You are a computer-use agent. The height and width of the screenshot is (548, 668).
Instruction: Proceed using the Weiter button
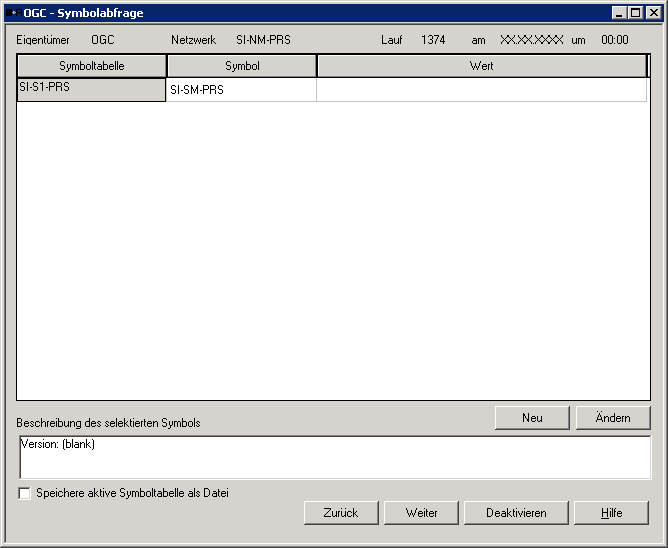tap(421, 513)
